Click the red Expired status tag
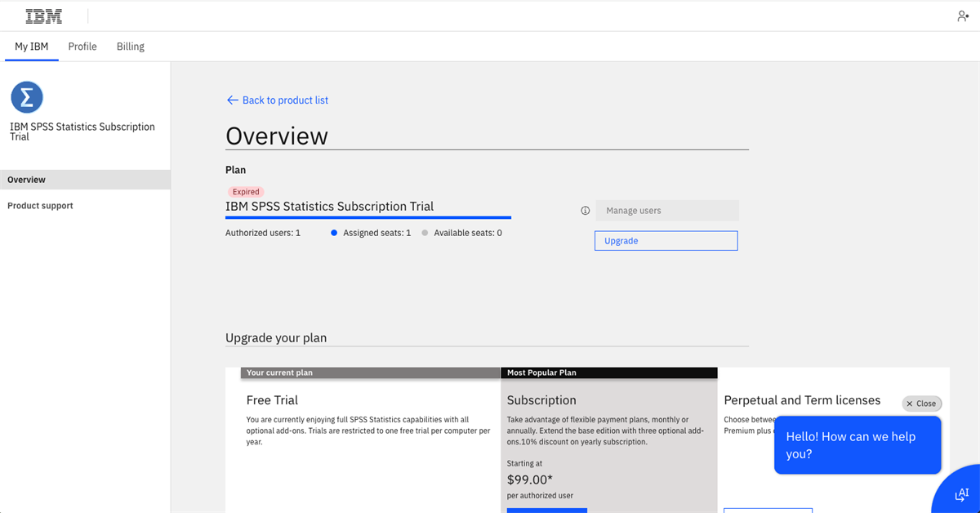This screenshot has height=513, width=980. tap(245, 192)
